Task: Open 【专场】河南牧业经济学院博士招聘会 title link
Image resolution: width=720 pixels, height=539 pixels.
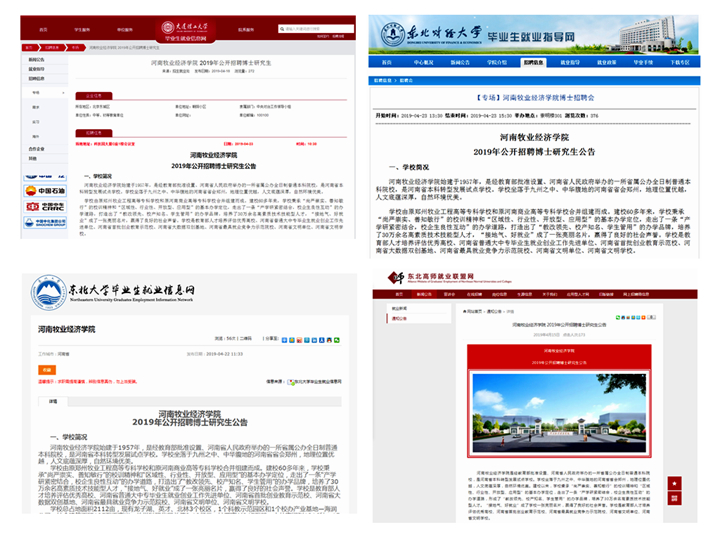Action: coord(534,98)
